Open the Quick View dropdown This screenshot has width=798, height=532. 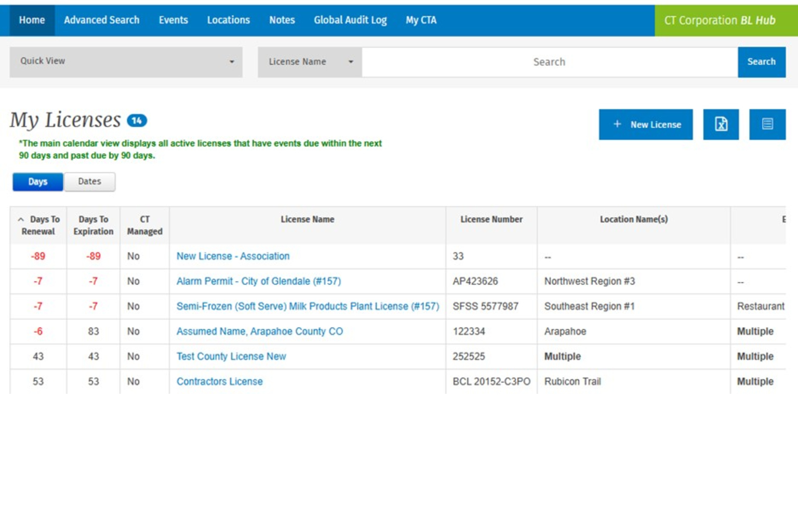point(126,62)
